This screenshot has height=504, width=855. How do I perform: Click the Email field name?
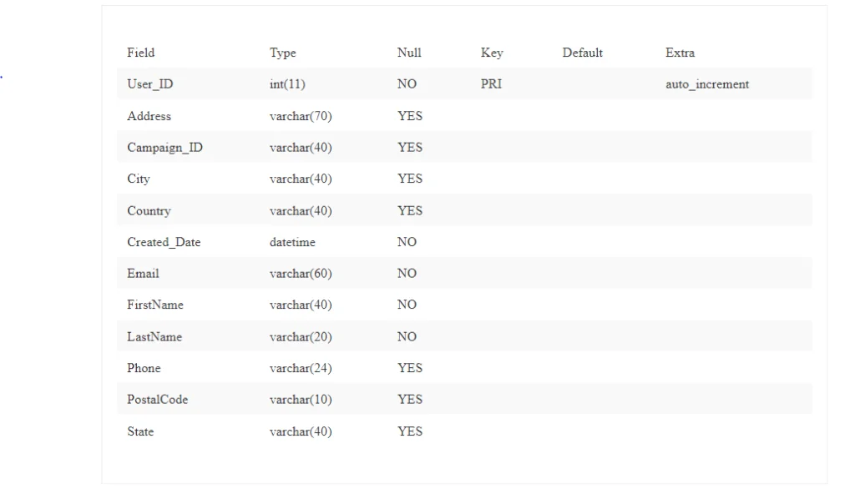point(143,274)
